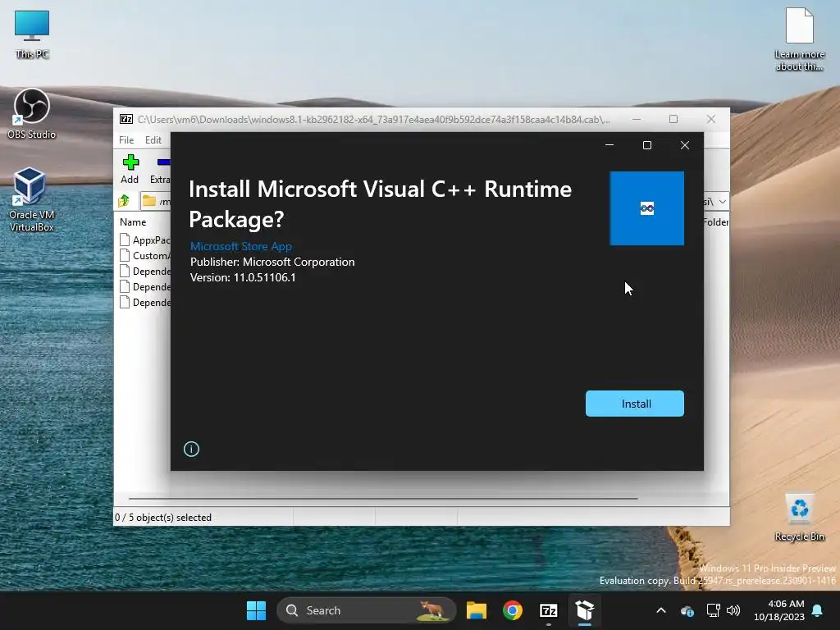Viewport: 840px width, 630px height.
Task: Open the Edit menu in 7-Zip
Action: click(153, 139)
